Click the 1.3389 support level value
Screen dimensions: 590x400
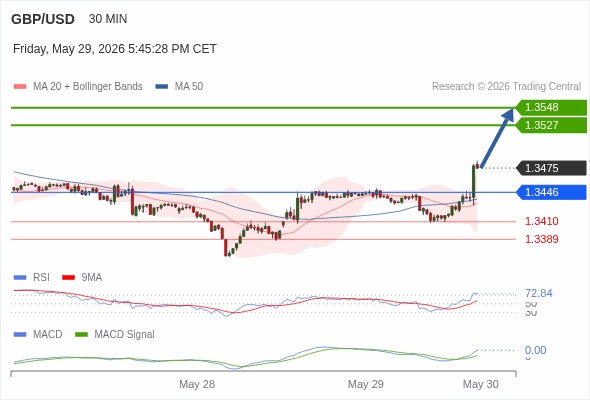(541, 239)
